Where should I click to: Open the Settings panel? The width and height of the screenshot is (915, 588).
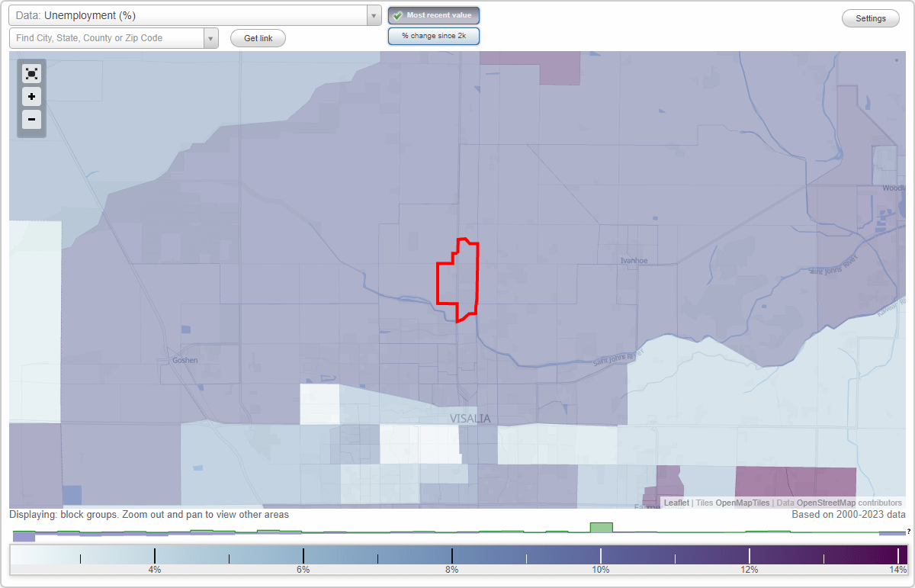click(870, 18)
